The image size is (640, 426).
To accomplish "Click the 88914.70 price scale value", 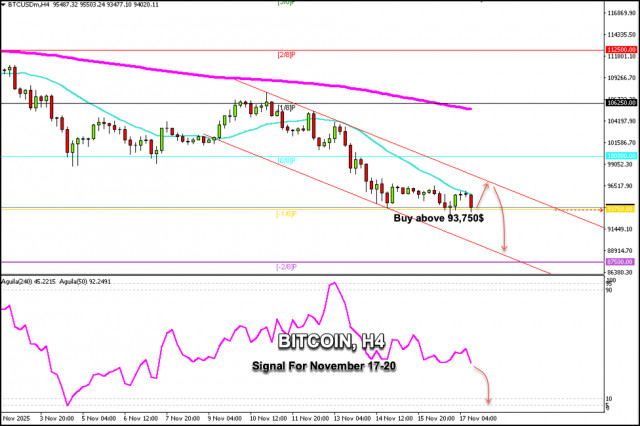I will click(620, 251).
